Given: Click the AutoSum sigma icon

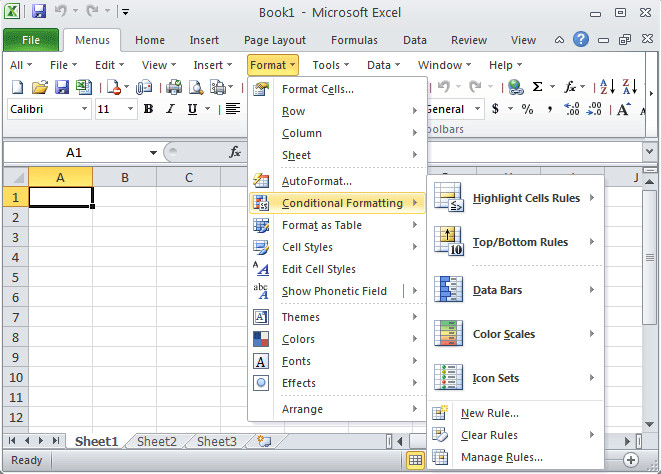Looking at the screenshot, I should tap(537, 87).
